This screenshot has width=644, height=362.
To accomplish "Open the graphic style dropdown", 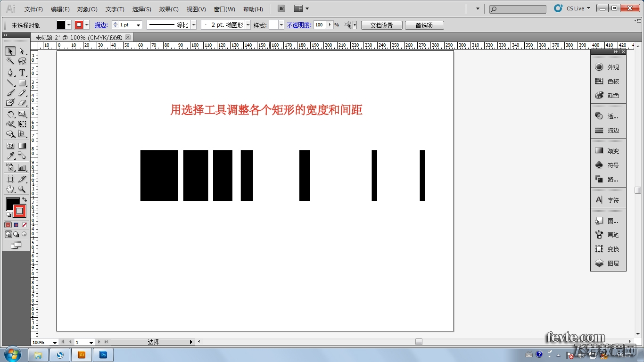I will click(281, 25).
